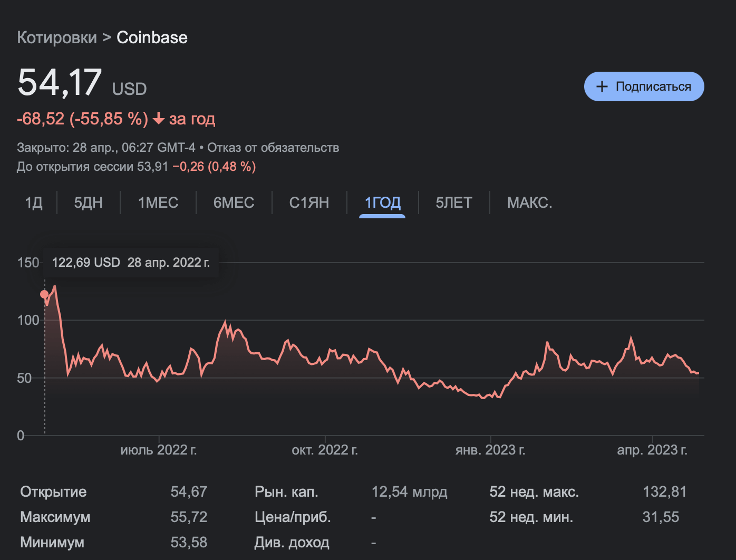Open the Отказ от обязательств disclaimer link
This screenshot has width=736, height=560.
coord(273,148)
